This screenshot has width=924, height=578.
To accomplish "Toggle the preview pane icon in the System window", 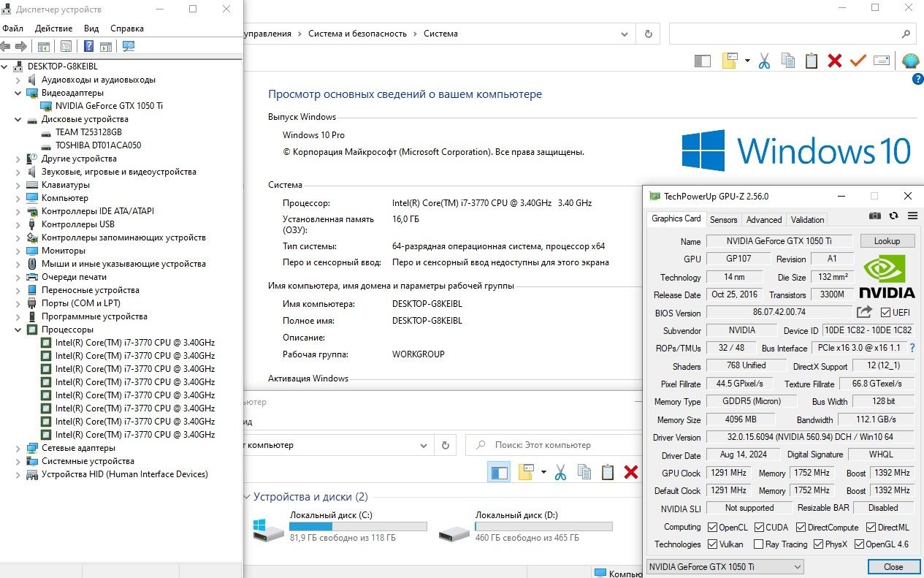I will (x=703, y=61).
